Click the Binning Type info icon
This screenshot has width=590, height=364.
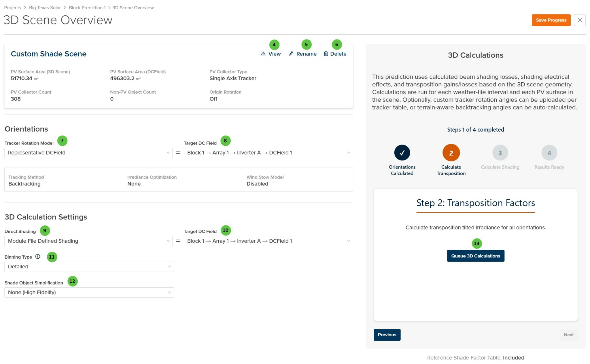click(38, 257)
